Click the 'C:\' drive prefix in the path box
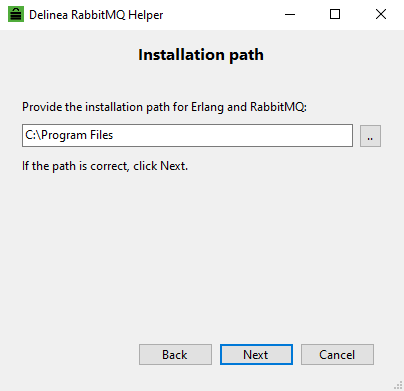The height and width of the screenshot is (391, 404). [33, 135]
